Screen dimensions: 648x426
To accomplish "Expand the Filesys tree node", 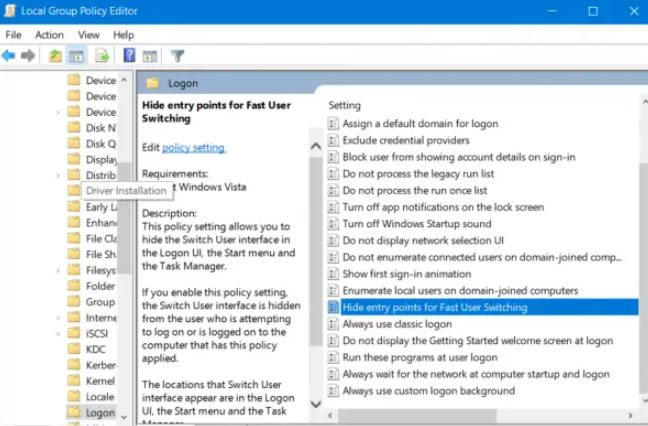I will coord(58,271).
